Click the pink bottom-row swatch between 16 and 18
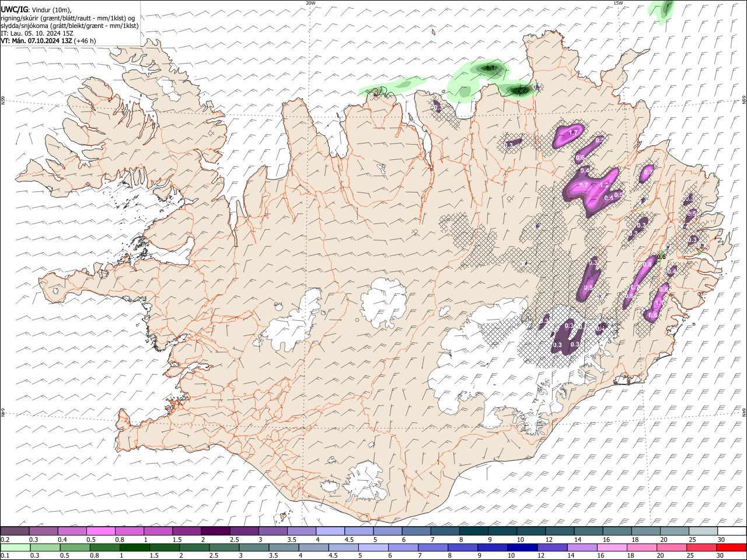Viewport: 747px width, 560px height. pos(612,548)
